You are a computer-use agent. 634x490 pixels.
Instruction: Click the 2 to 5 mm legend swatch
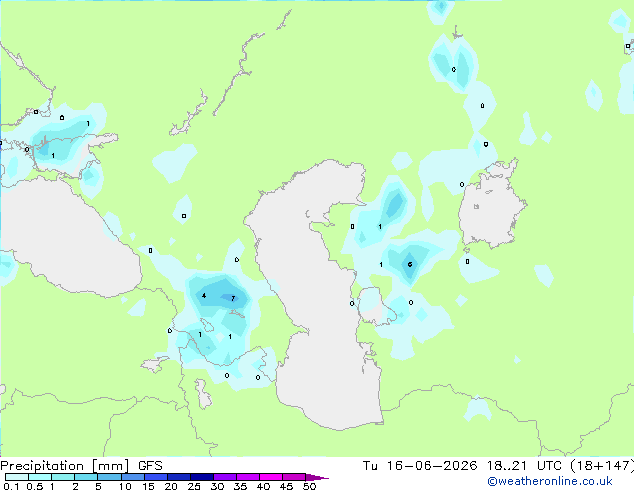coord(86,477)
